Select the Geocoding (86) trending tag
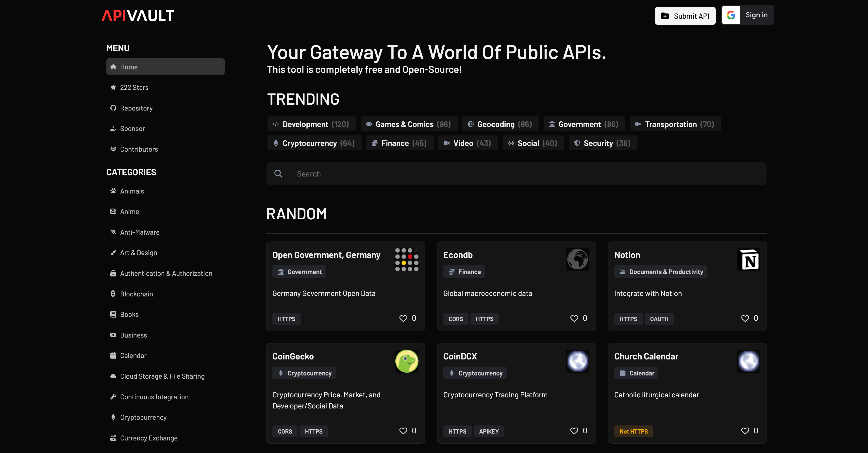The height and width of the screenshot is (453, 868). (x=500, y=124)
